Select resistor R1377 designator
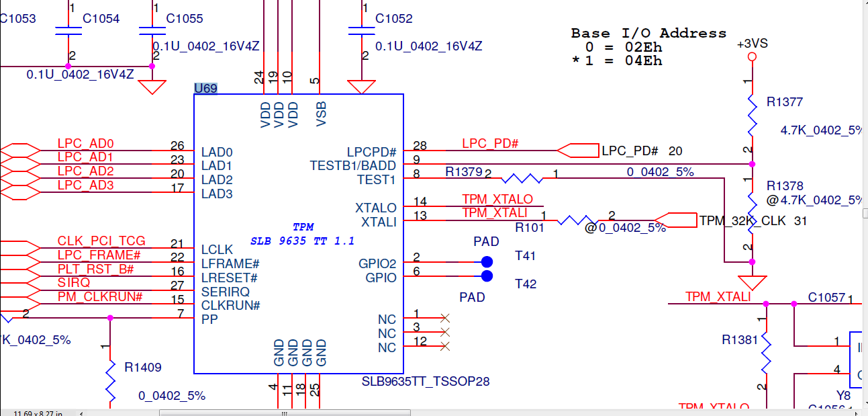Image resolution: width=868 pixels, height=416 pixels. [785, 102]
